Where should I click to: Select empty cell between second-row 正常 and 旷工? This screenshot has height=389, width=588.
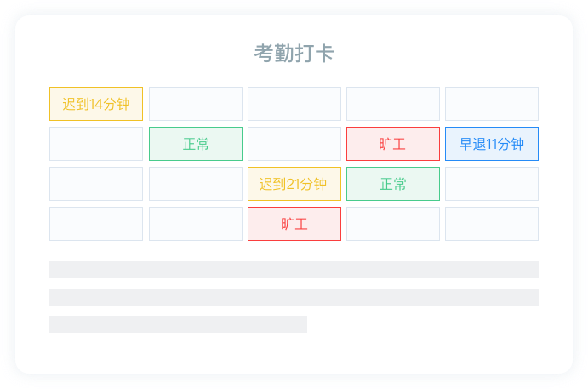click(294, 144)
